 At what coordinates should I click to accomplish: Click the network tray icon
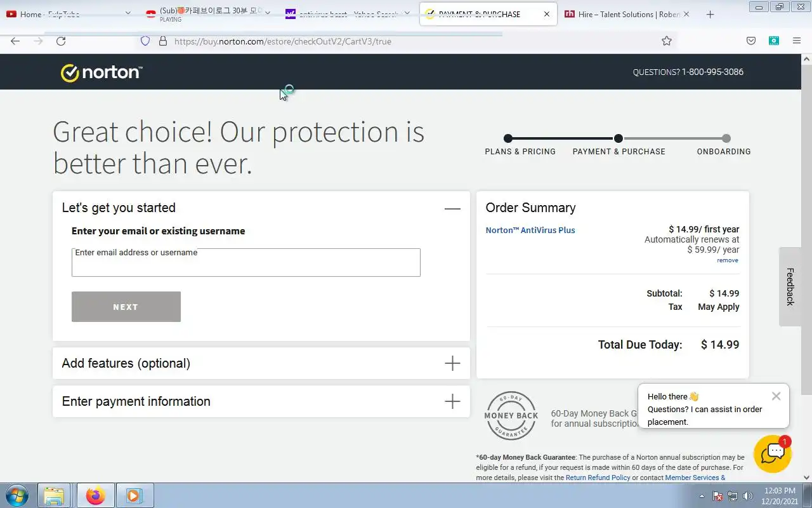coord(733,496)
